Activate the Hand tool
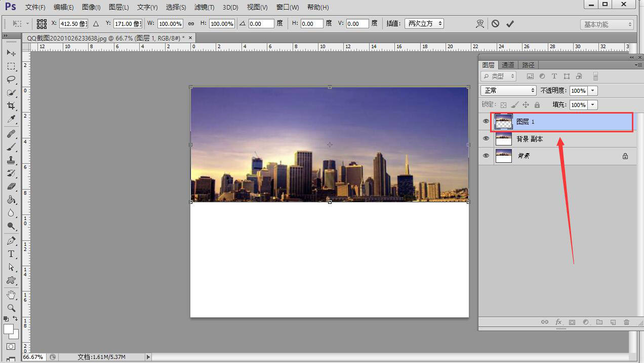 (11, 295)
